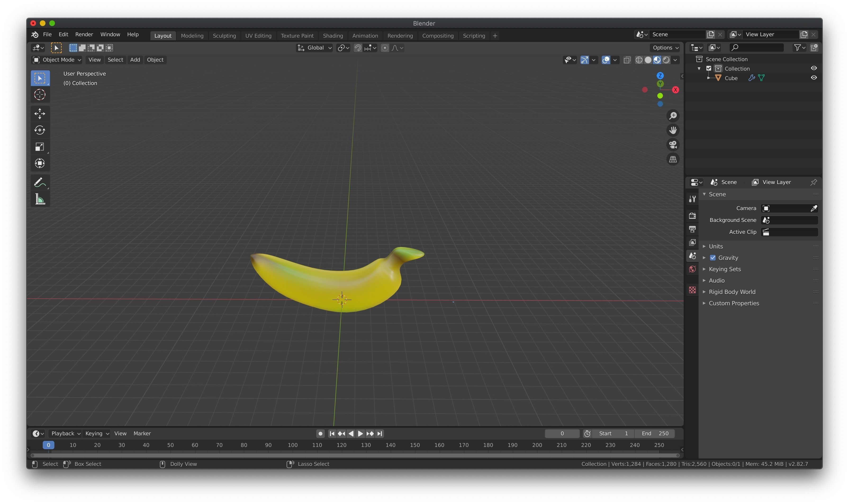Expand the Rigid Body World panel
Image resolution: width=849 pixels, height=504 pixels.
click(x=732, y=292)
